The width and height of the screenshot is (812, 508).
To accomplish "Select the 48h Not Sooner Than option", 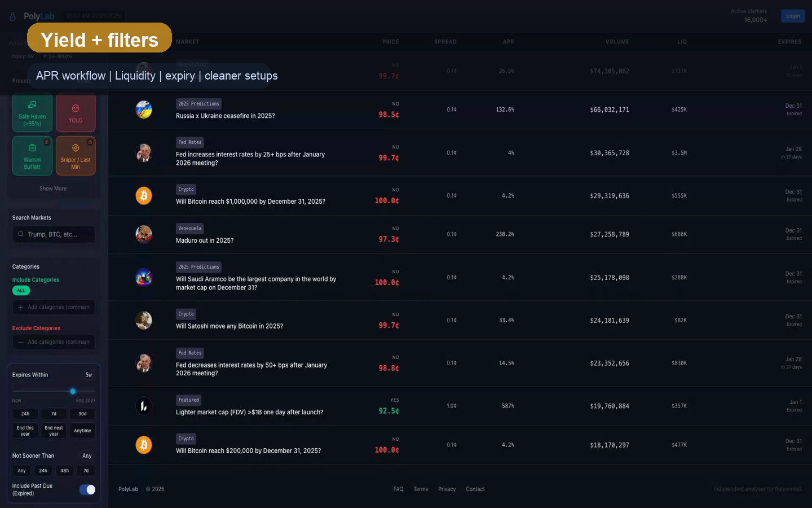I will (x=65, y=471).
